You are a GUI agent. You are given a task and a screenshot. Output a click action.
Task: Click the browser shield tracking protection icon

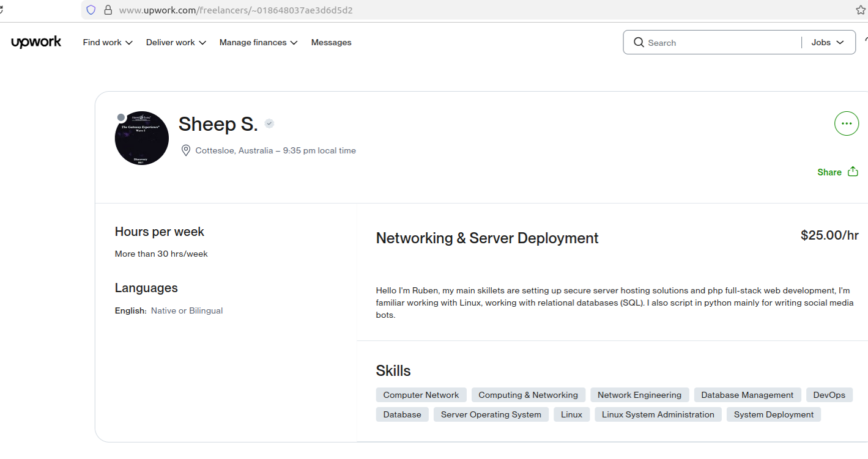(x=91, y=10)
